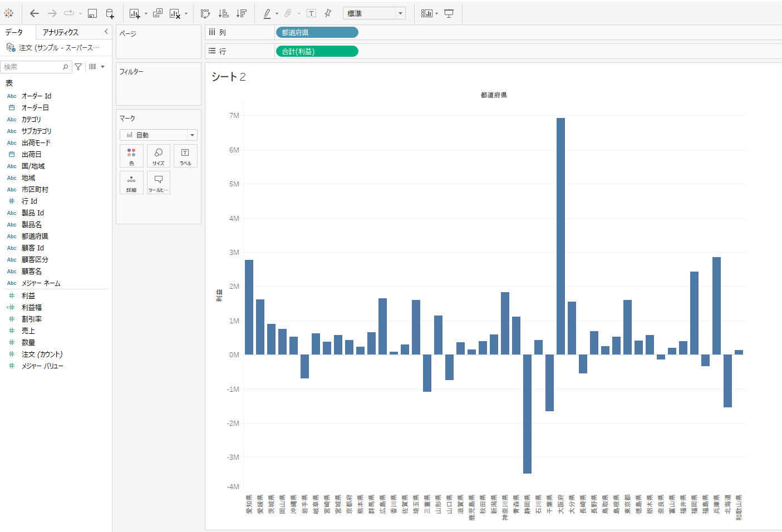Switch to the アナリティクス tab
Screen dimensions: 782x532
tap(61, 32)
